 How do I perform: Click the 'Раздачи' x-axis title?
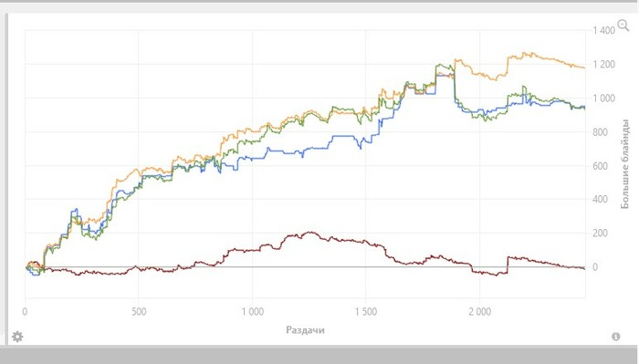click(305, 330)
